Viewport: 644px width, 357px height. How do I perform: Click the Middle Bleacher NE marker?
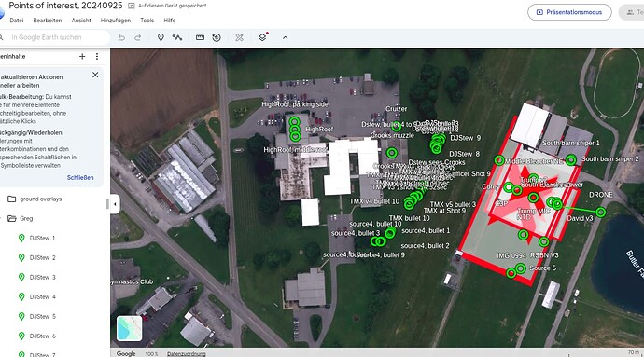click(499, 160)
